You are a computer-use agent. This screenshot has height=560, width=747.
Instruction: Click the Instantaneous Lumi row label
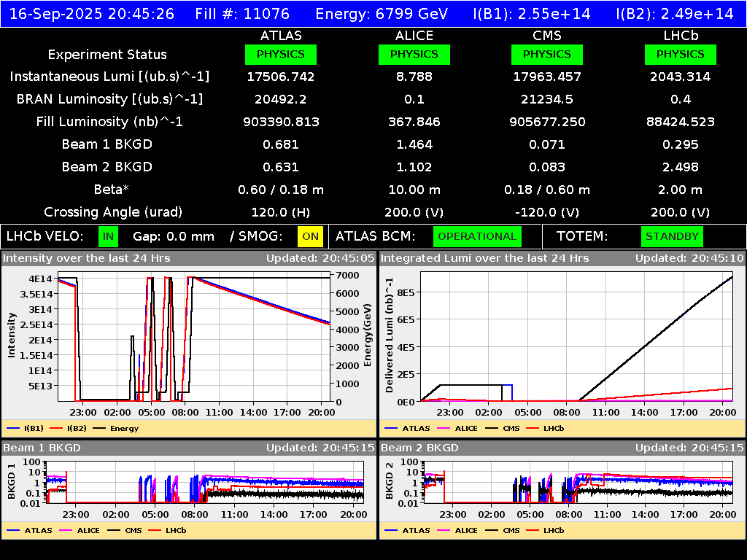click(x=109, y=77)
